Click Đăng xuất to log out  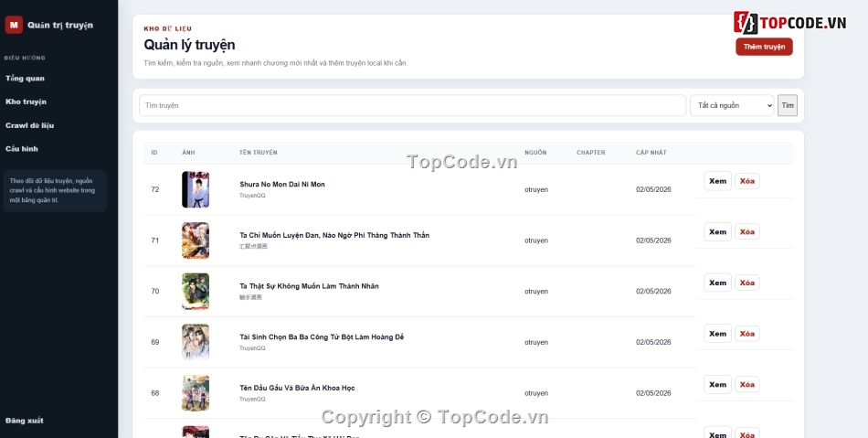point(25,421)
